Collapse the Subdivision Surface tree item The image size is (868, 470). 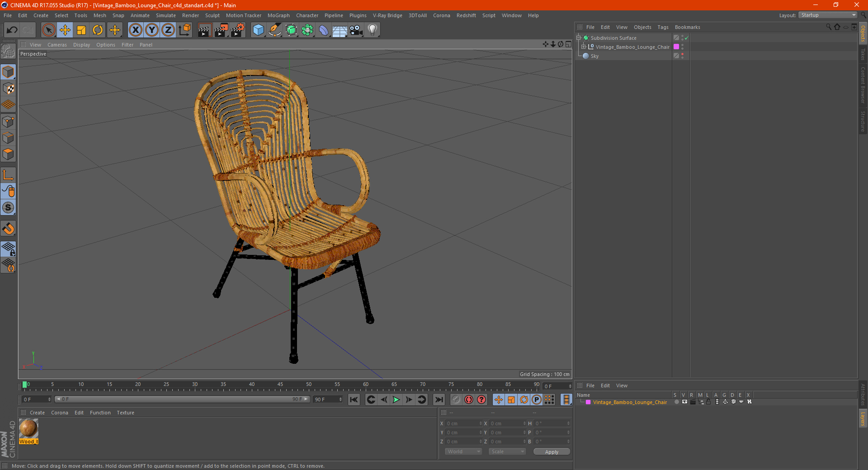[578, 38]
